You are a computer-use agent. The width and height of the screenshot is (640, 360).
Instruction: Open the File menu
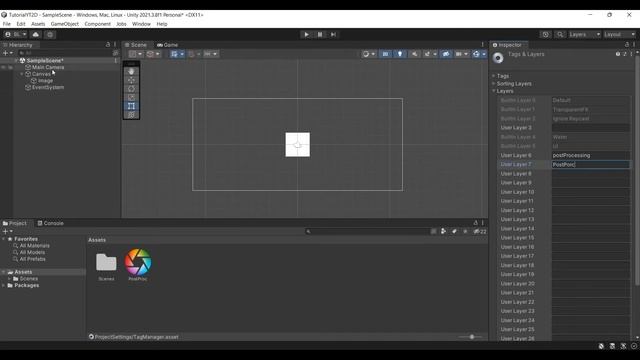click(x=7, y=24)
